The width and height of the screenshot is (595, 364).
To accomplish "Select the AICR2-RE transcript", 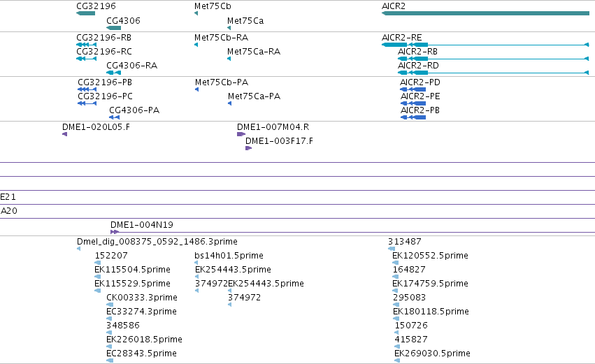I will 485,45.
